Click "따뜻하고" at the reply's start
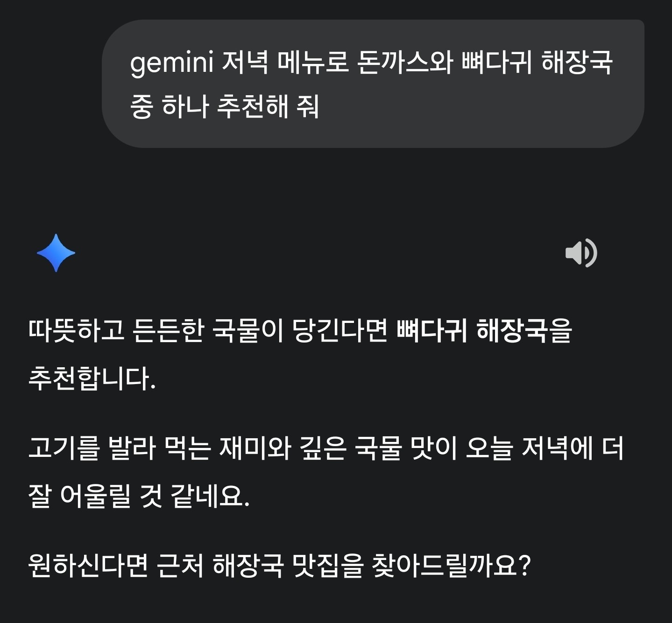Image resolution: width=672 pixels, height=623 pixels. click(x=76, y=330)
